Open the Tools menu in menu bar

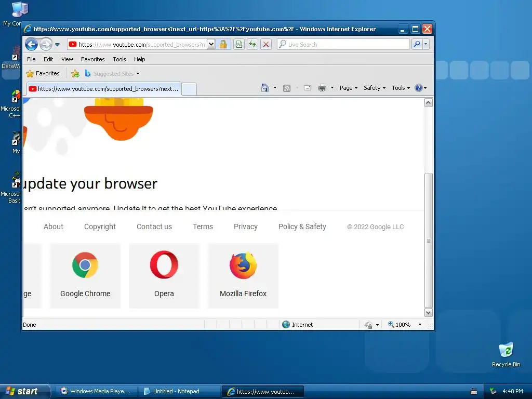pos(119,59)
